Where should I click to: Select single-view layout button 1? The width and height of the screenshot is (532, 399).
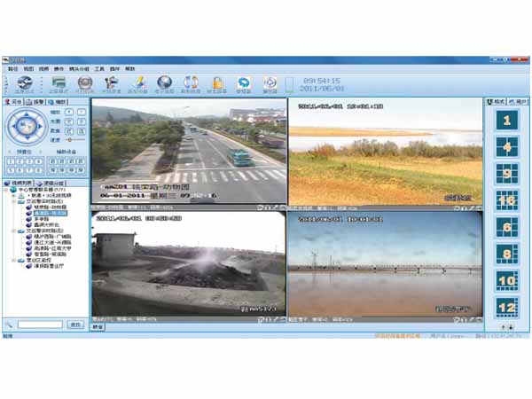(507, 120)
